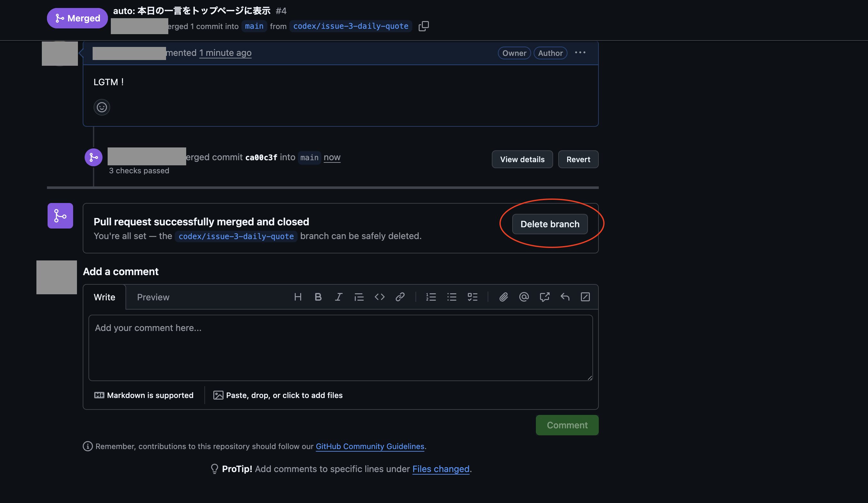Apply italic formatting in comment toolbar
The image size is (868, 503).
point(338,297)
